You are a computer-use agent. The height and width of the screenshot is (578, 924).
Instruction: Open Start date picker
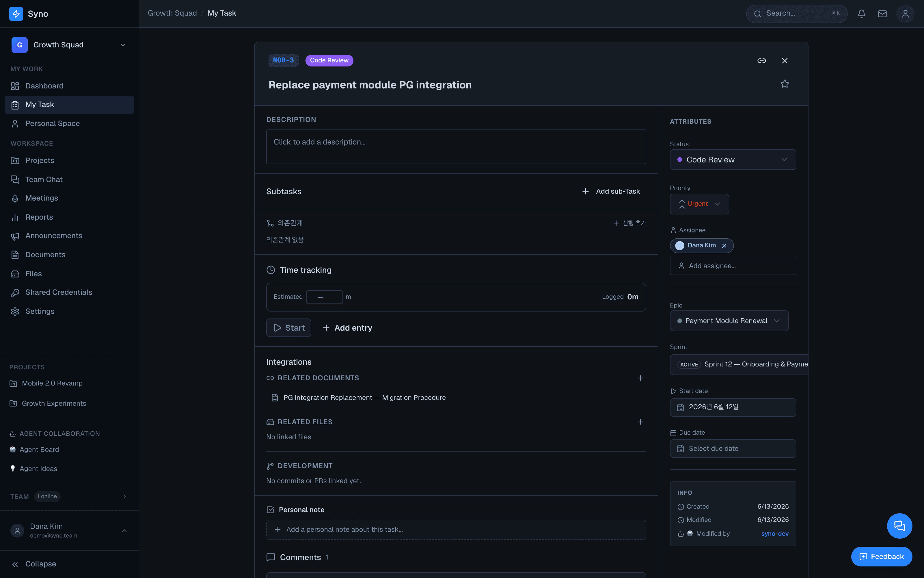click(x=733, y=407)
